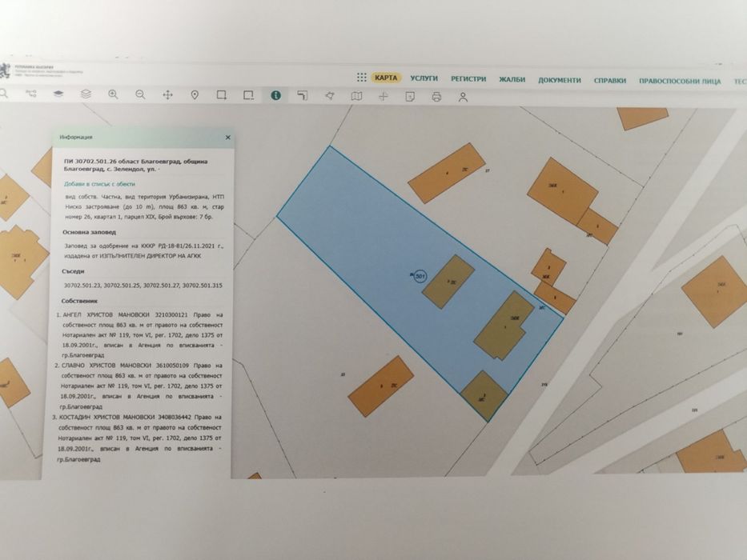The width and height of the screenshot is (747, 560).
Task: Click the print icon
Action: [x=436, y=97]
